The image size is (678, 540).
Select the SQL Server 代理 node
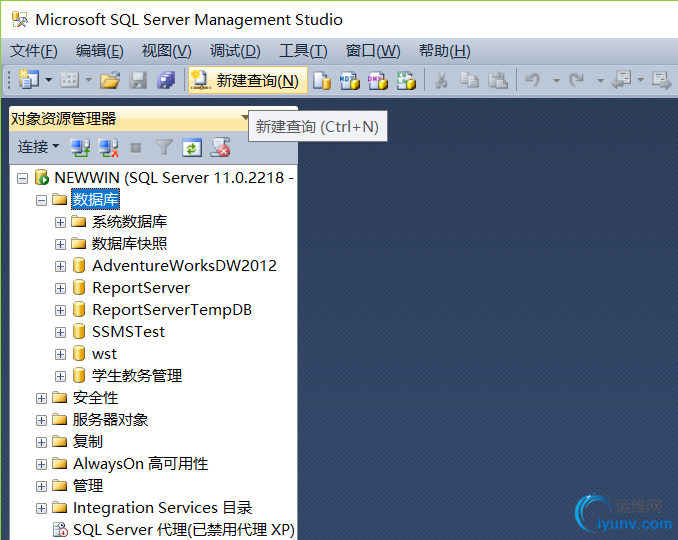click(x=184, y=530)
